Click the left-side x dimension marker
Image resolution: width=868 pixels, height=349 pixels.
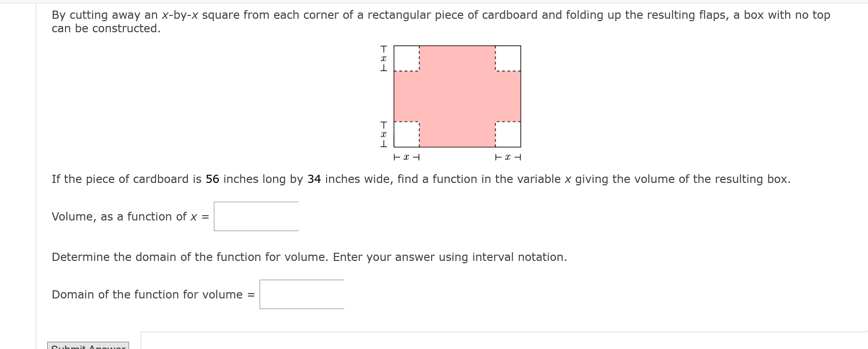pyautogui.click(x=383, y=58)
